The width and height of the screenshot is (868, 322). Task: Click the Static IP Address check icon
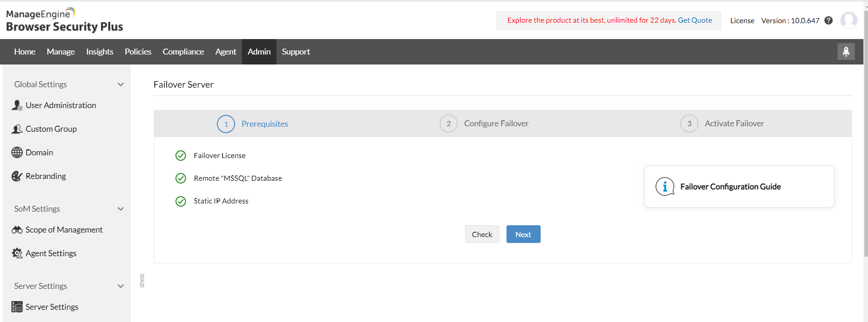pyautogui.click(x=181, y=201)
